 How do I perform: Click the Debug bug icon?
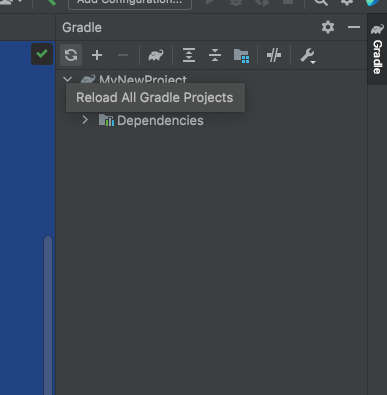(x=236, y=3)
